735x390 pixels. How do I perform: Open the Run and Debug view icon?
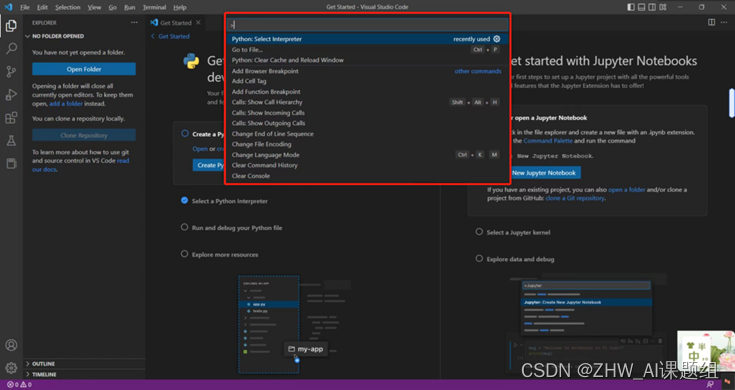(x=11, y=94)
